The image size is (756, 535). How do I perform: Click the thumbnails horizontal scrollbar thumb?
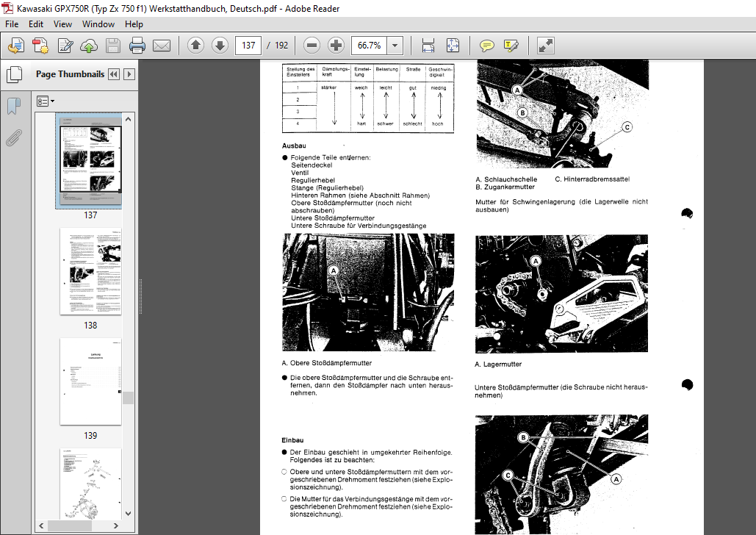click(69, 525)
